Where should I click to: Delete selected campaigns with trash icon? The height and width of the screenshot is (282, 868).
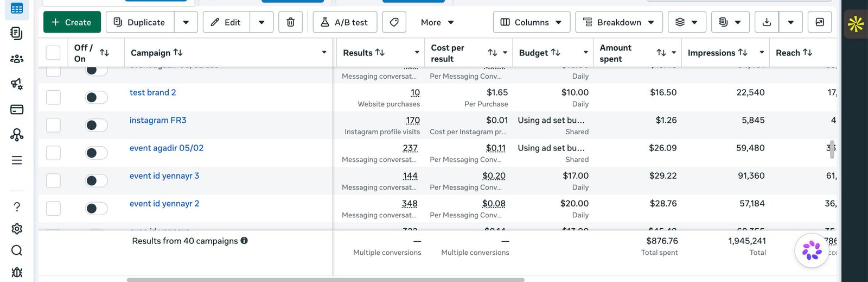291,22
